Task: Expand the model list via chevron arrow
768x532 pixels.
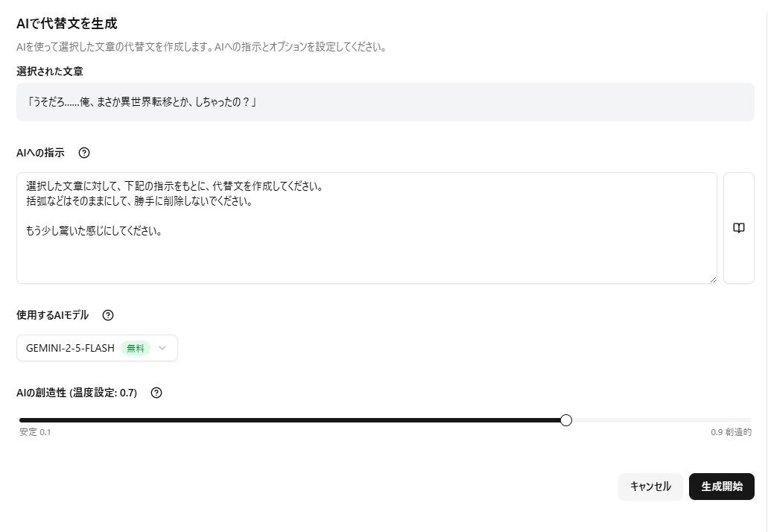Action: pos(163,348)
